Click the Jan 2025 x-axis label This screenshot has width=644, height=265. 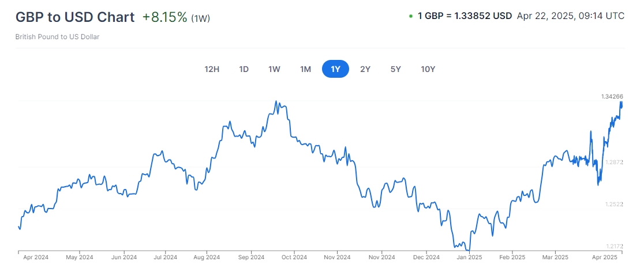[470, 257]
